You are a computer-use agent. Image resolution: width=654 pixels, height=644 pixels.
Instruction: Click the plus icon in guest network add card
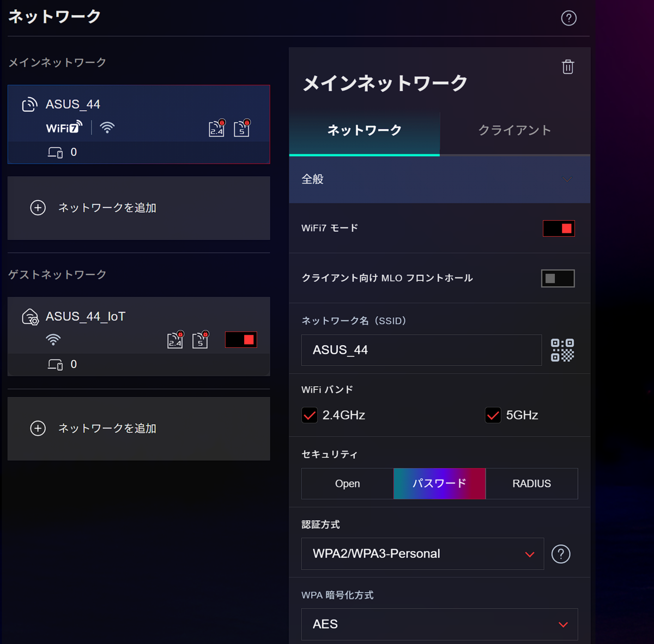(38, 428)
